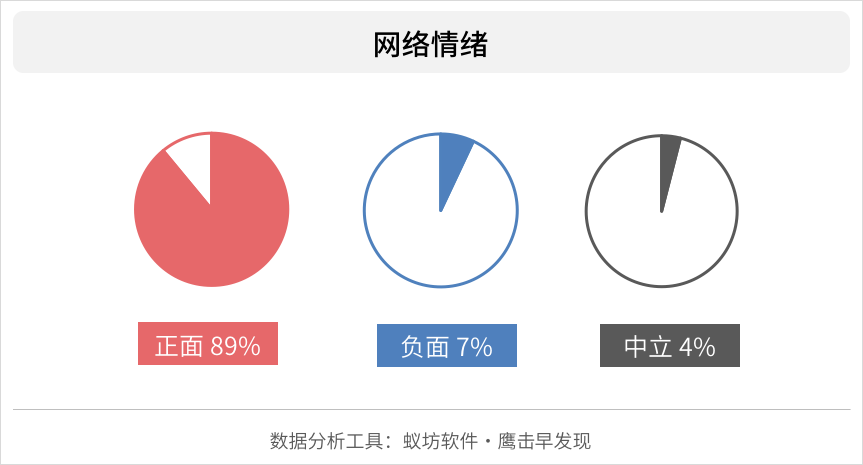Viewport: 863px width, 465px height.
Task: Click the 89% number in red label
Action: [x=235, y=346]
